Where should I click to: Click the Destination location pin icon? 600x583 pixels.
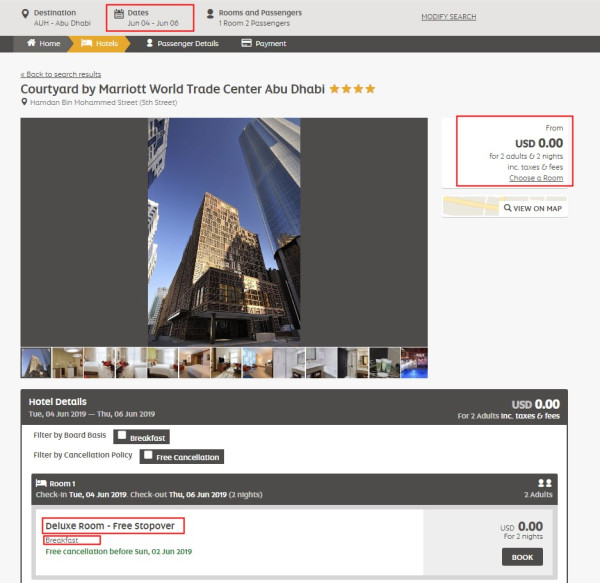coord(25,13)
